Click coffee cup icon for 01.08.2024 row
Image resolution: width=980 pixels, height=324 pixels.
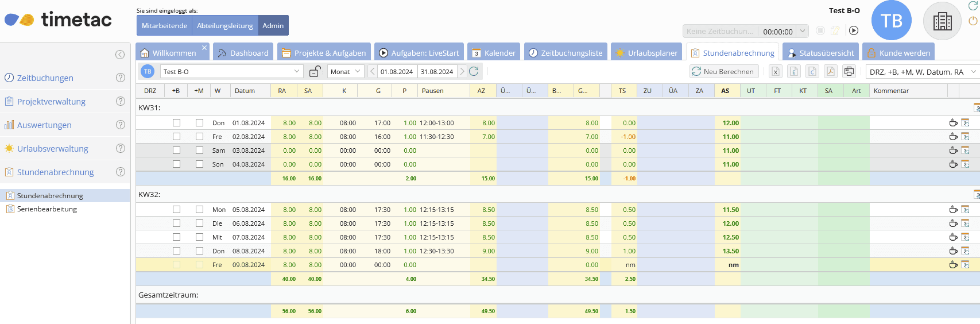click(x=953, y=123)
